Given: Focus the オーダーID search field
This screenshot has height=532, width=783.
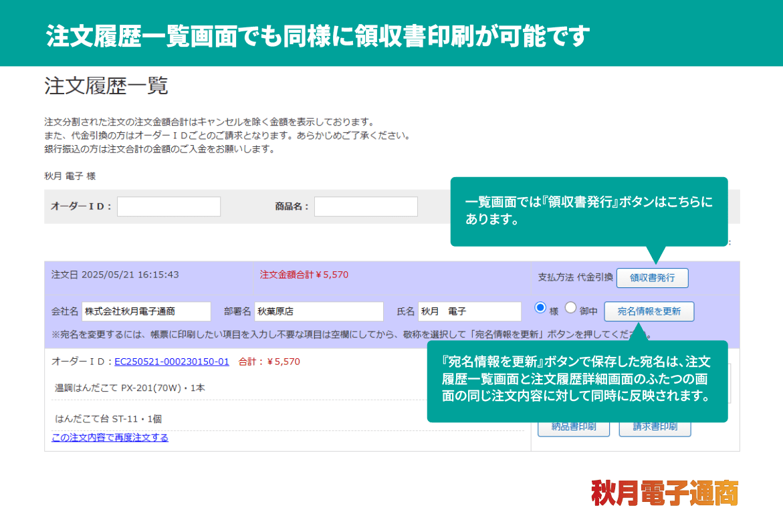Looking at the screenshot, I should coord(169,207).
